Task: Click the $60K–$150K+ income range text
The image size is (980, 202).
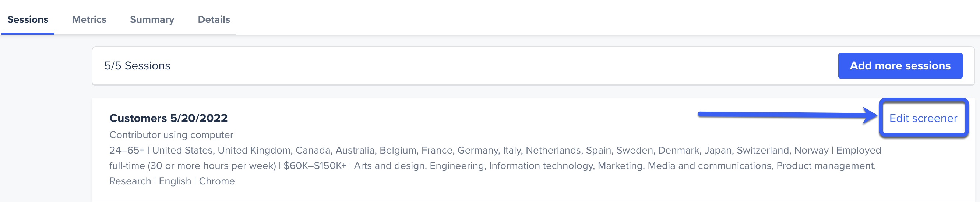Action: click(x=315, y=166)
